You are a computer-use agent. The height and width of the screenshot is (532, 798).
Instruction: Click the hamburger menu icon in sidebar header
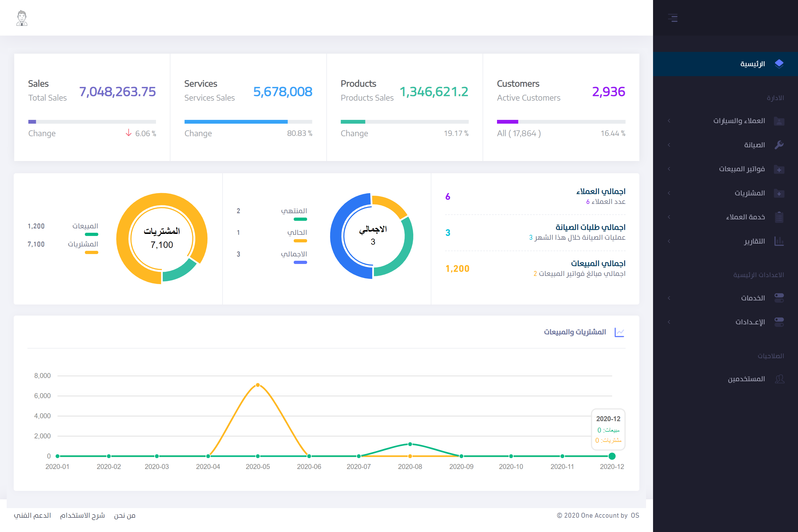coord(673,17)
